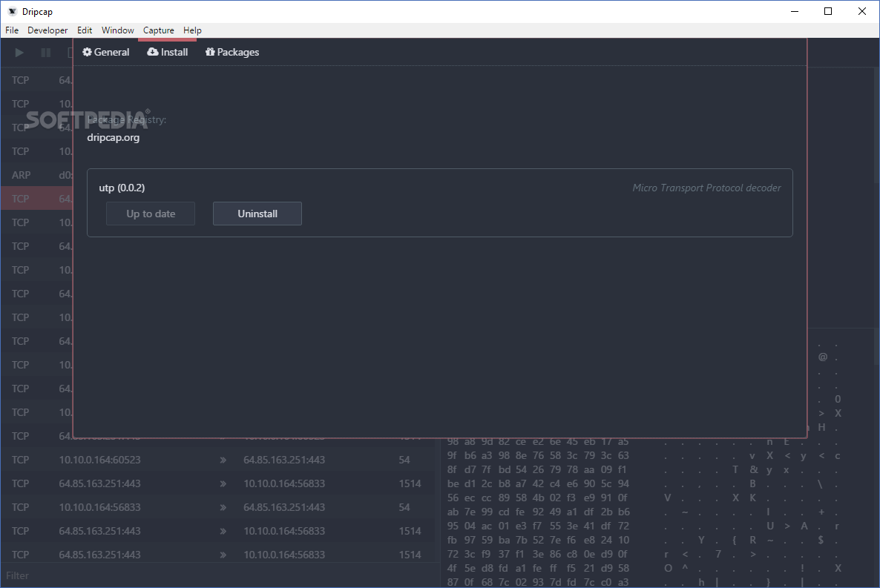Start capture with the play icon
The image size is (880, 588).
(19, 53)
